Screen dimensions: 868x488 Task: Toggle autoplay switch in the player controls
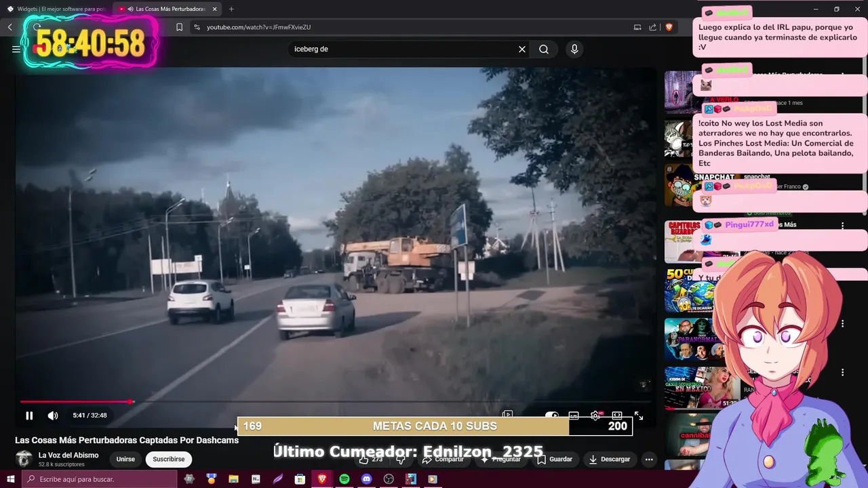point(552,415)
